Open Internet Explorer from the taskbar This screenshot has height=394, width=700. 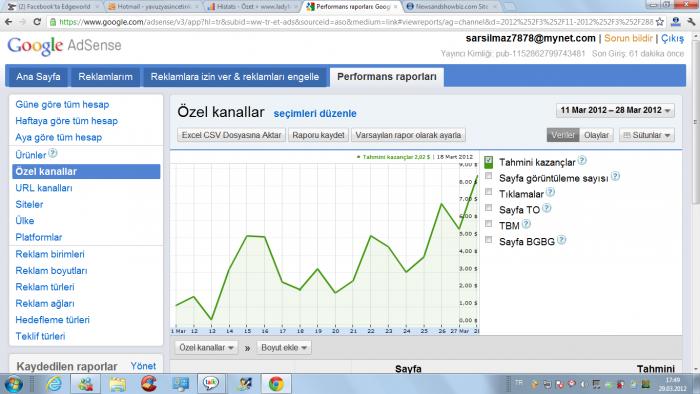point(54,384)
